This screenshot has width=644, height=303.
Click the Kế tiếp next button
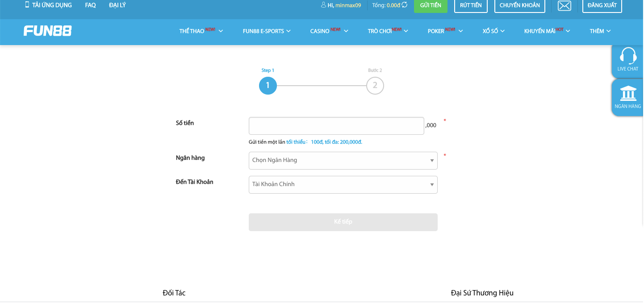click(x=343, y=222)
